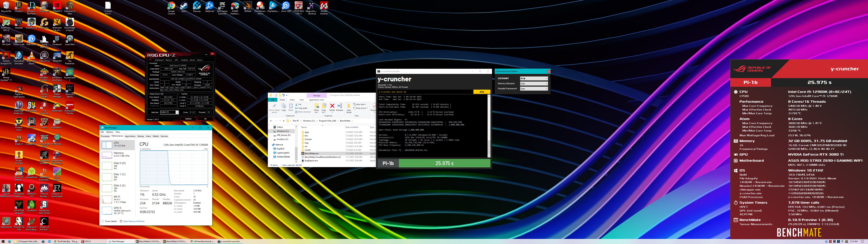868x244 pixels.
Task: Click the Rename icon in Explorer ribbon
Action: click(340, 107)
